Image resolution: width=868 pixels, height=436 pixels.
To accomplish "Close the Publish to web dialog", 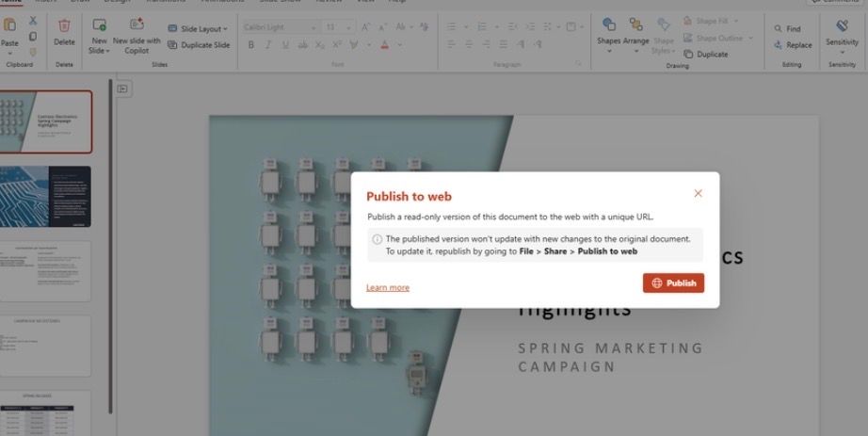I will coord(698,193).
